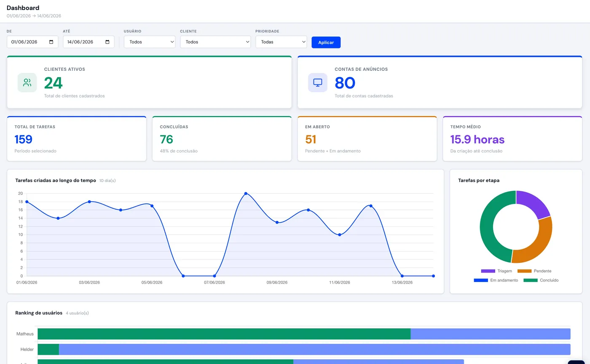Click the Clientes Ativos people icon

(x=27, y=83)
